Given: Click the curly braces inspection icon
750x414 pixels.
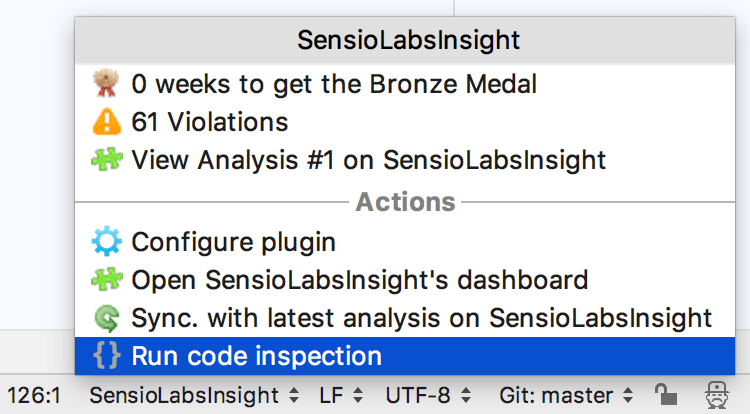Looking at the screenshot, I should (106, 356).
